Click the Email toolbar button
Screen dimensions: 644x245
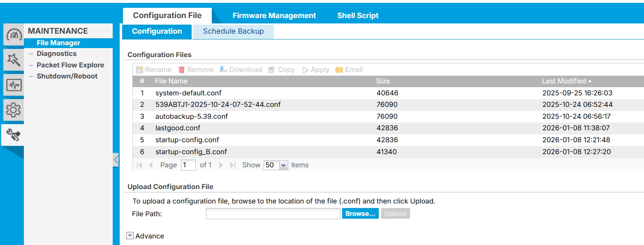tap(349, 70)
